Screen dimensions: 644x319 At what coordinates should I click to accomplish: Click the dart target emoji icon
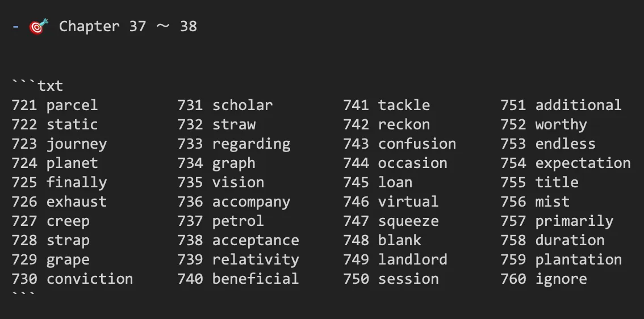39,27
